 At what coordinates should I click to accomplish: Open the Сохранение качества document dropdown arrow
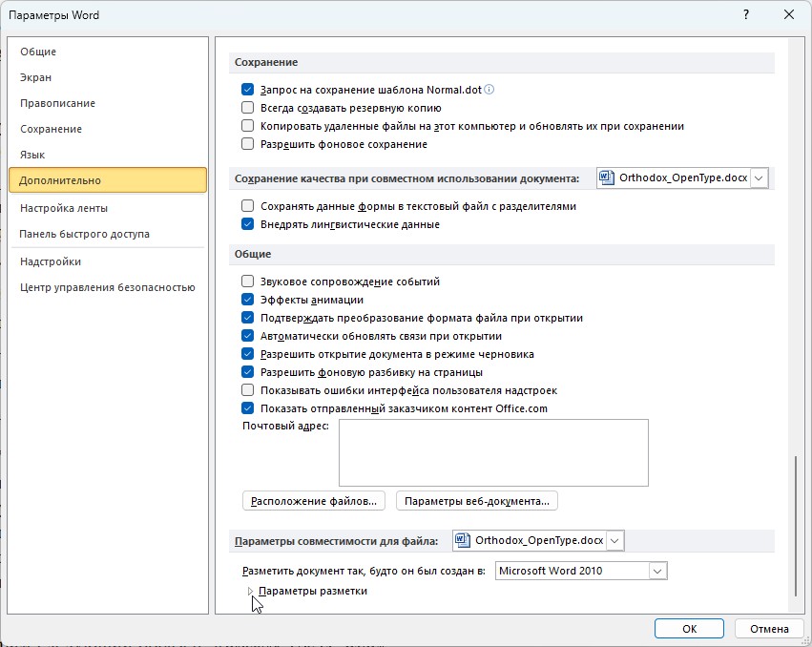click(759, 177)
